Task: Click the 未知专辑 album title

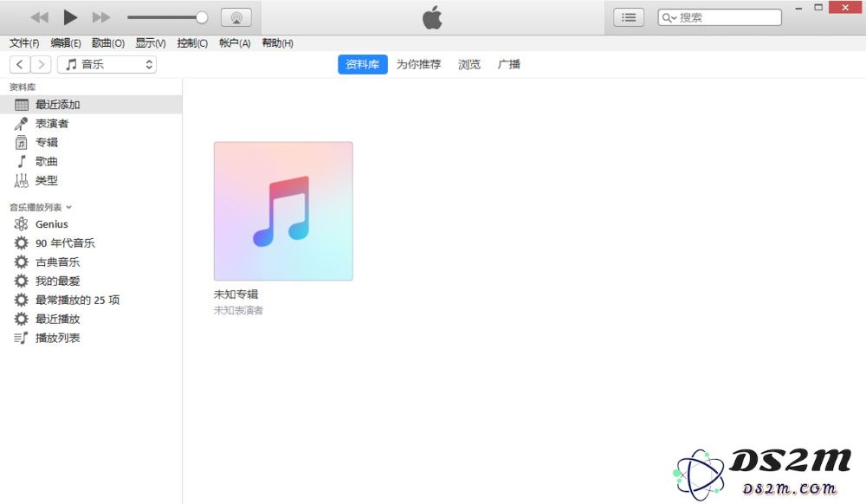Action: click(x=236, y=294)
